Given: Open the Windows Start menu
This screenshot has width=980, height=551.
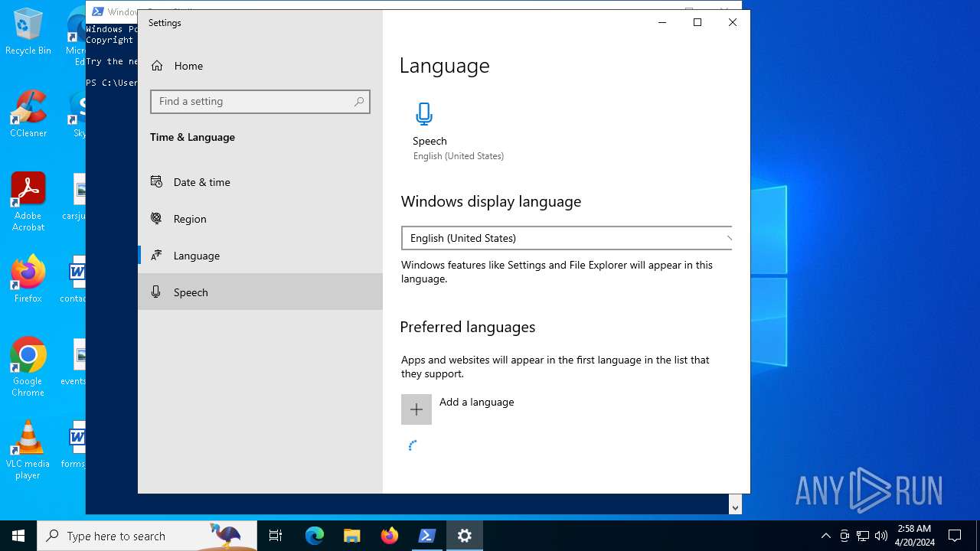Looking at the screenshot, I should pyautogui.click(x=18, y=536).
